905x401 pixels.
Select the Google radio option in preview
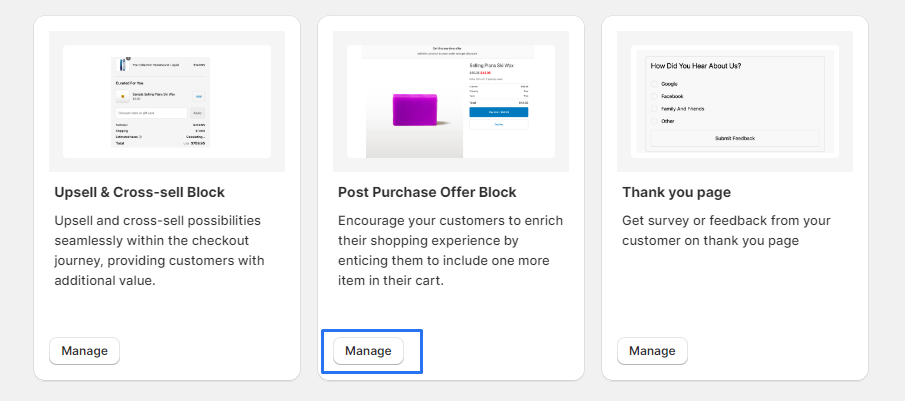click(x=655, y=84)
